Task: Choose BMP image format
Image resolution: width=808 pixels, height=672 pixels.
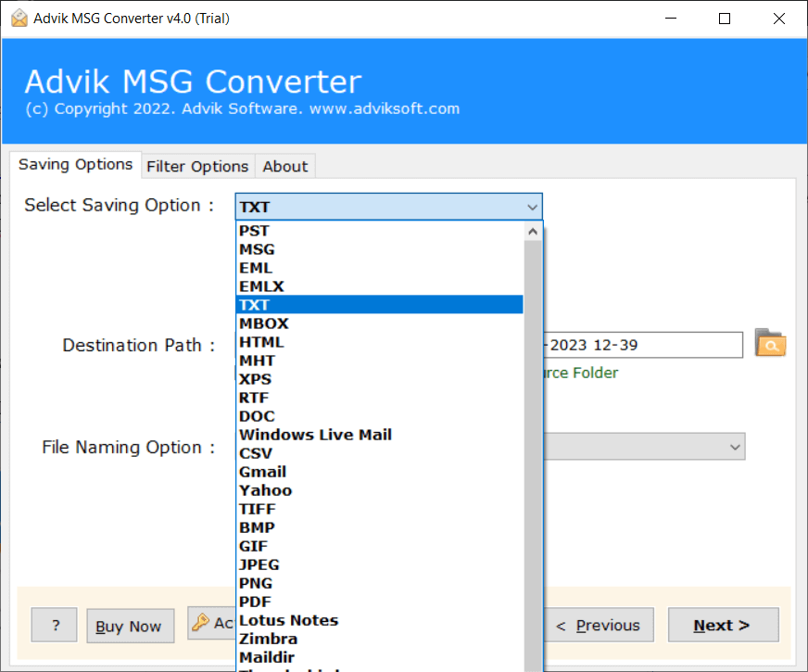Action: [x=380, y=527]
